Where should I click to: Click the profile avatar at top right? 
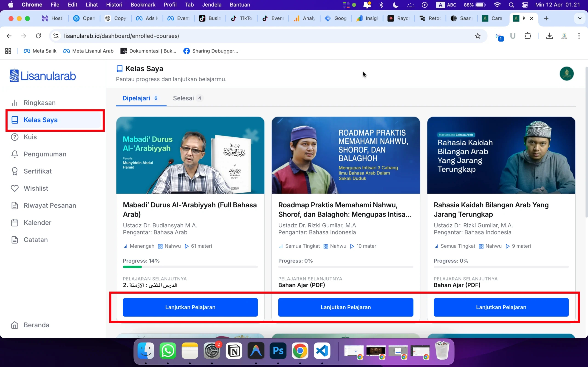[x=566, y=74]
